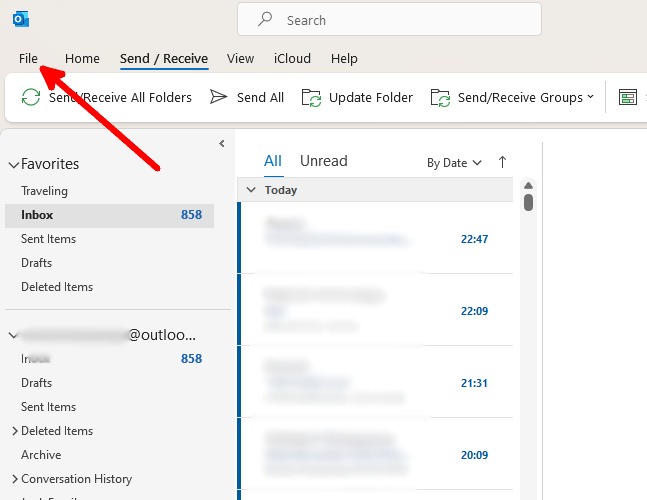The height and width of the screenshot is (500, 647).
Task: Click the search magnifier icon
Action: tap(265, 19)
